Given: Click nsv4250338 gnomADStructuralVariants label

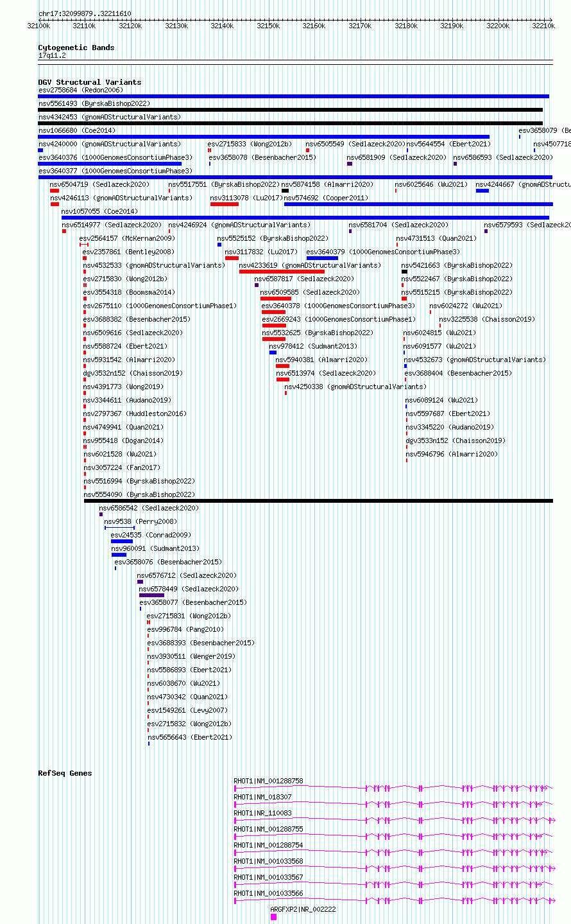Looking at the screenshot, I should click(355, 387).
